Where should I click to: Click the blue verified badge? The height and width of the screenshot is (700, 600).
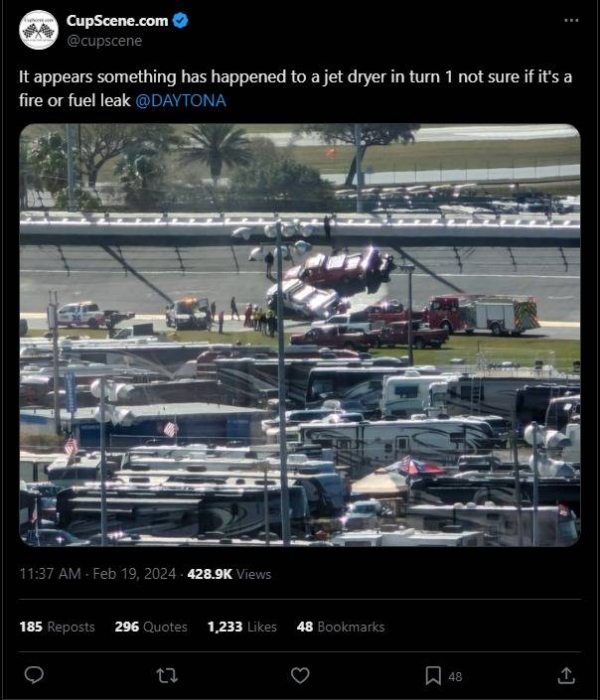[x=180, y=21]
